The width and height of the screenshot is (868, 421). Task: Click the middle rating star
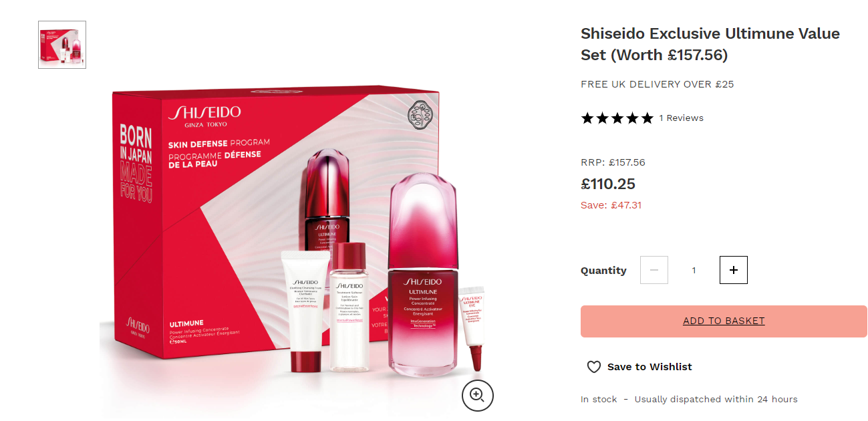tap(617, 118)
